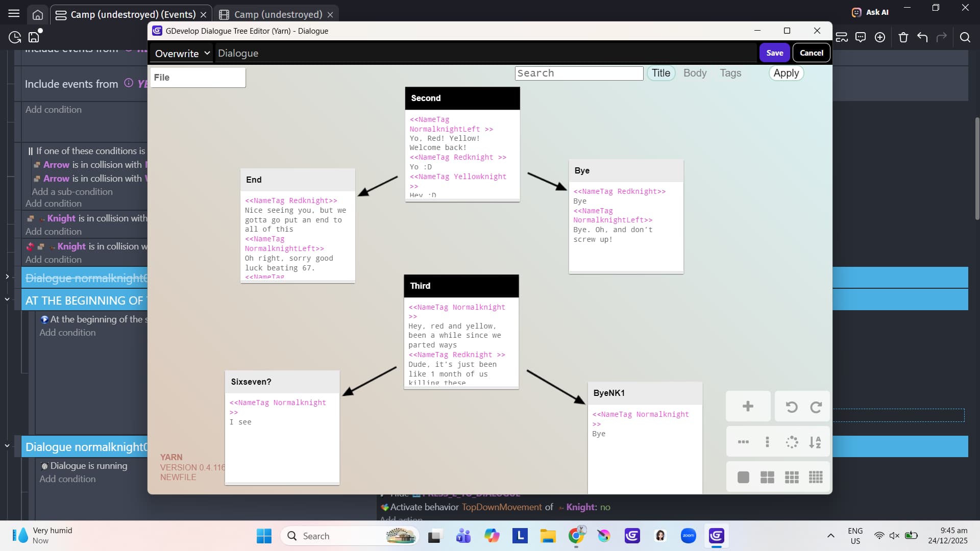Screen dimensions: 980x551
Task: Redo action in Yarn editor
Action: (x=816, y=407)
